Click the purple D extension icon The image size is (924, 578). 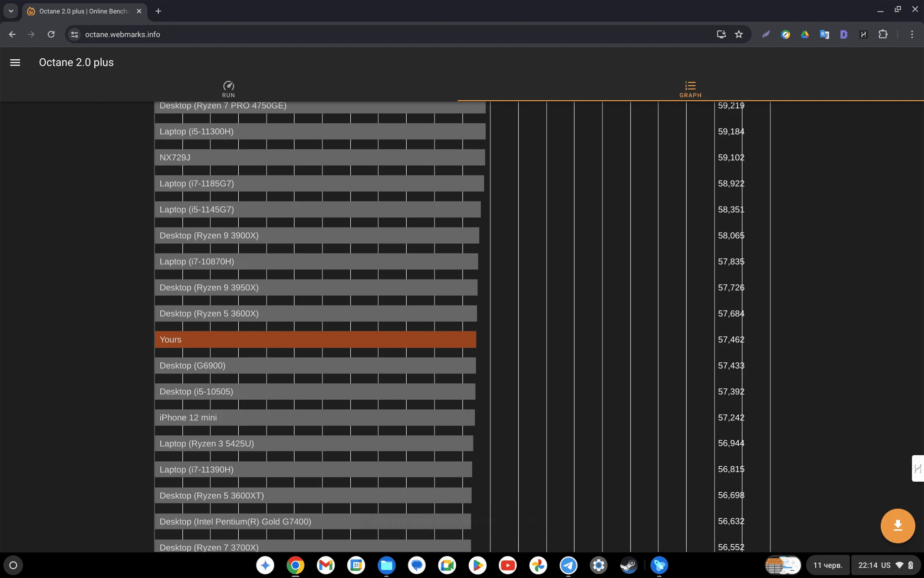[x=844, y=34]
